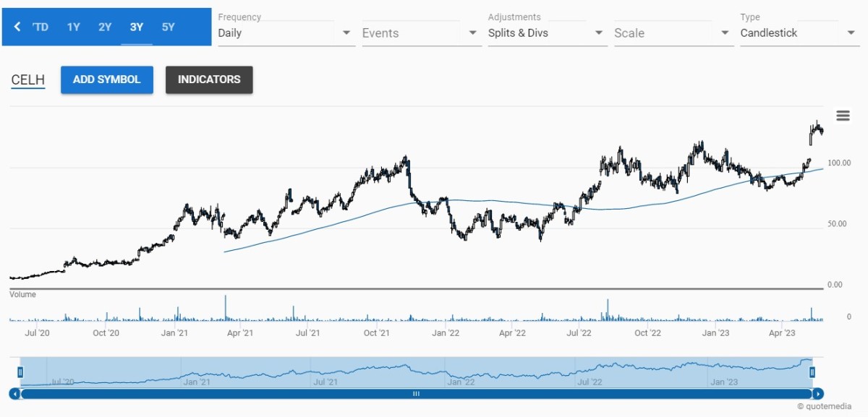The height and width of the screenshot is (417, 868).
Task: Open the chart hamburger menu
Action: coord(843,116)
